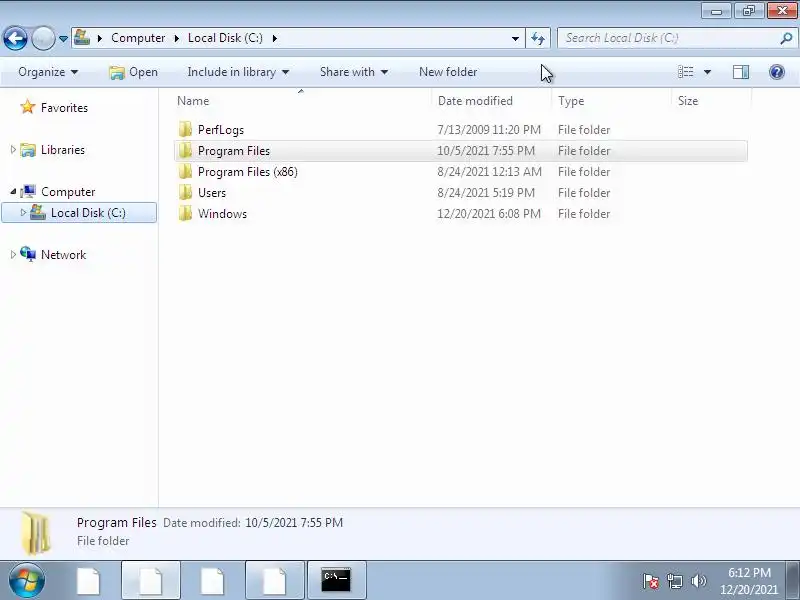This screenshot has width=800, height=600.
Task: Click the Users folder name
Action: [212, 192]
